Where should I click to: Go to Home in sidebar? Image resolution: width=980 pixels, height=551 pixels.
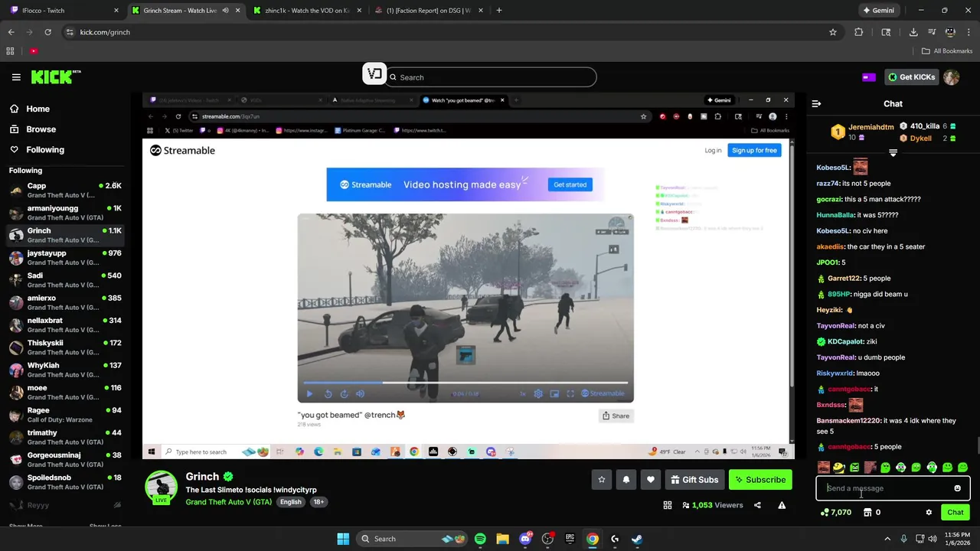[38, 109]
